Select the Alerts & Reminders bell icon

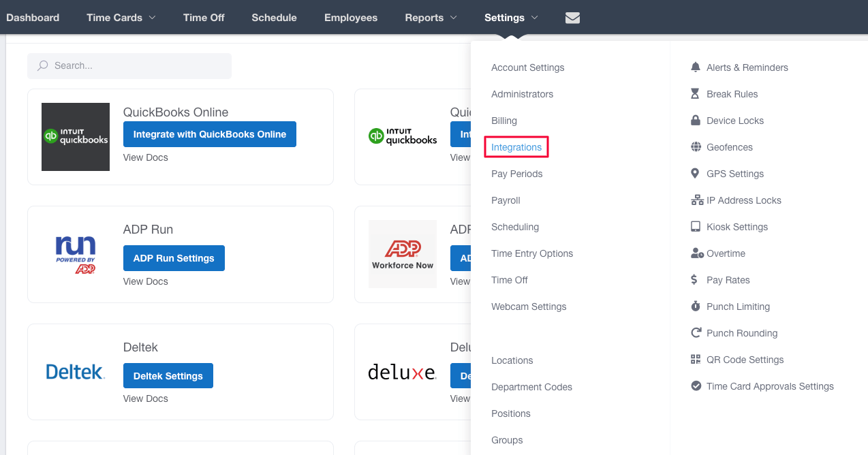(x=695, y=67)
